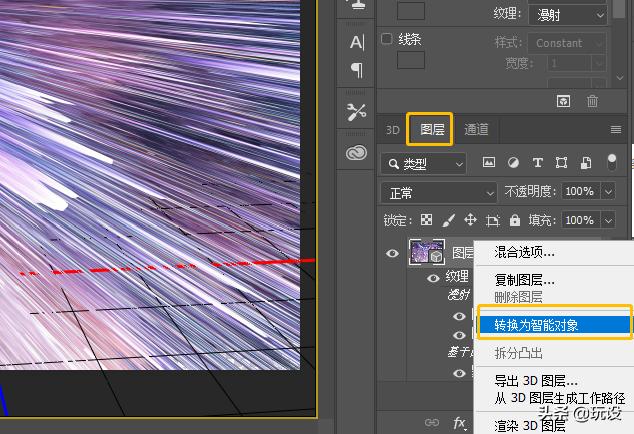Lock artboard nesting icon
634x434 pixels.
click(x=492, y=220)
